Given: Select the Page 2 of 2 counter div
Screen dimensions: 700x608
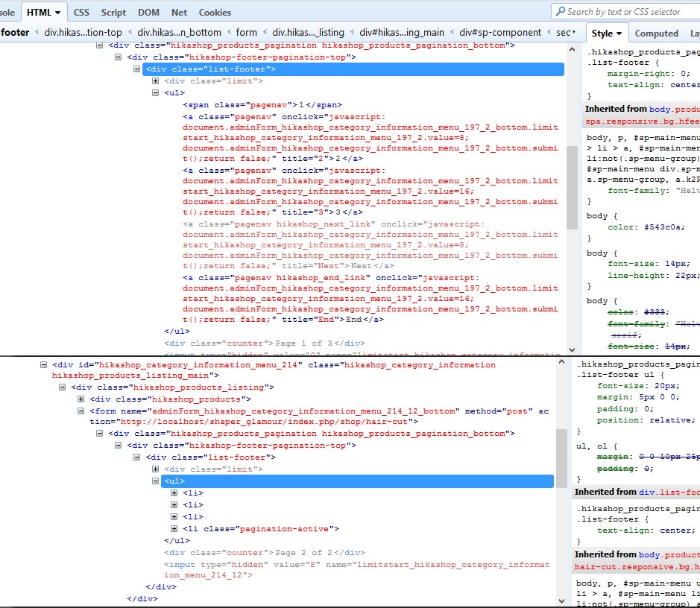Looking at the screenshot, I should [x=264, y=553].
